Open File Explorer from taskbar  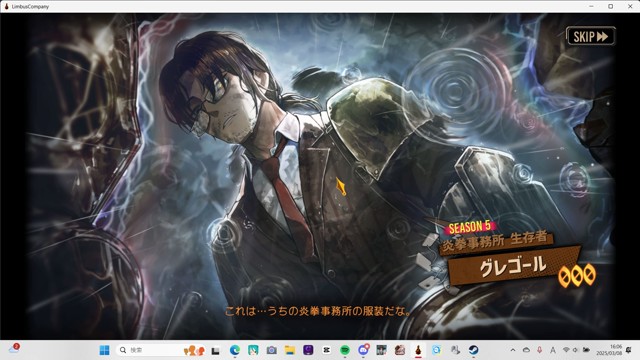click(290, 350)
